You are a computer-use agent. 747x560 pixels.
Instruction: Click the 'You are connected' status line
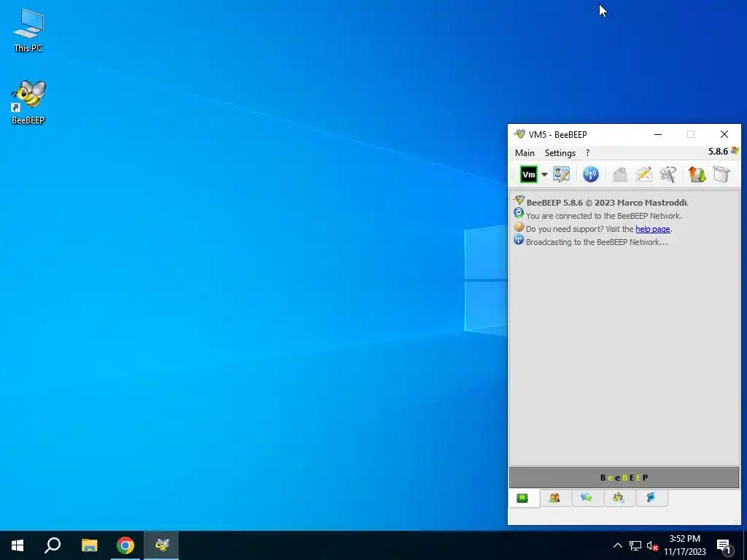tap(603, 216)
